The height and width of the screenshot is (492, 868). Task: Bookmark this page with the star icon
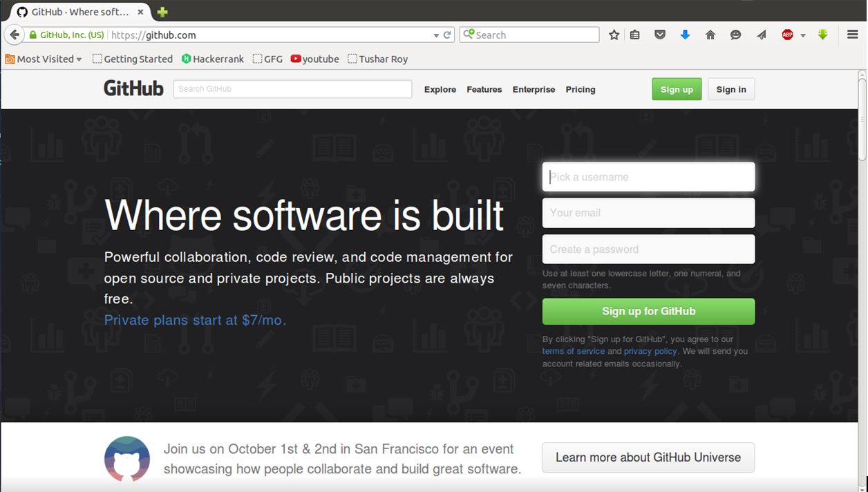pos(614,35)
